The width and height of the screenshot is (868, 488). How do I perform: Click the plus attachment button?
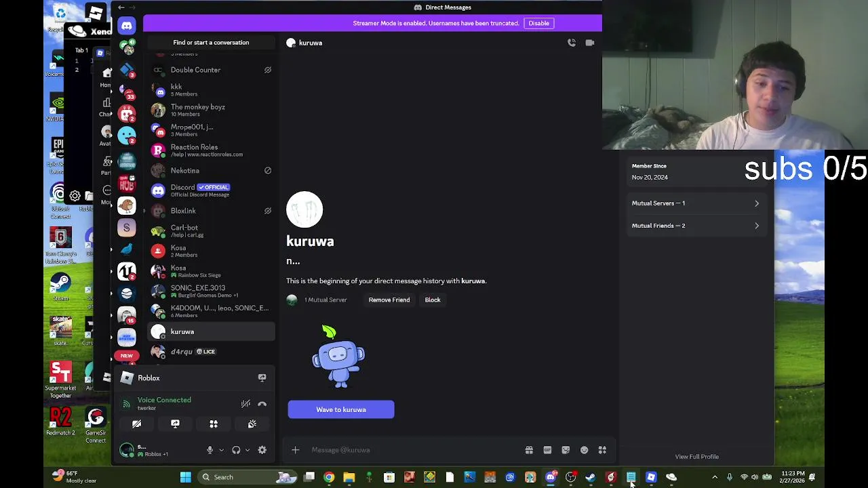[x=295, y=450]
